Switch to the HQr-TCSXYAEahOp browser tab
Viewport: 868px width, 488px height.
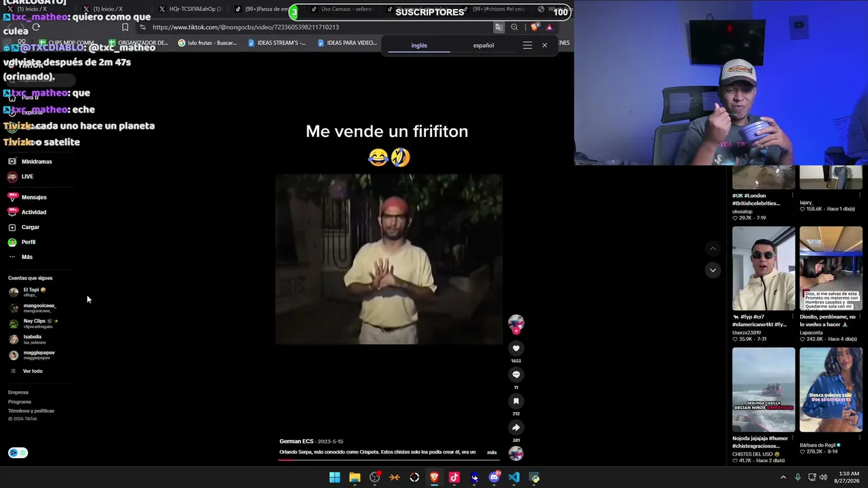point(190,9)
